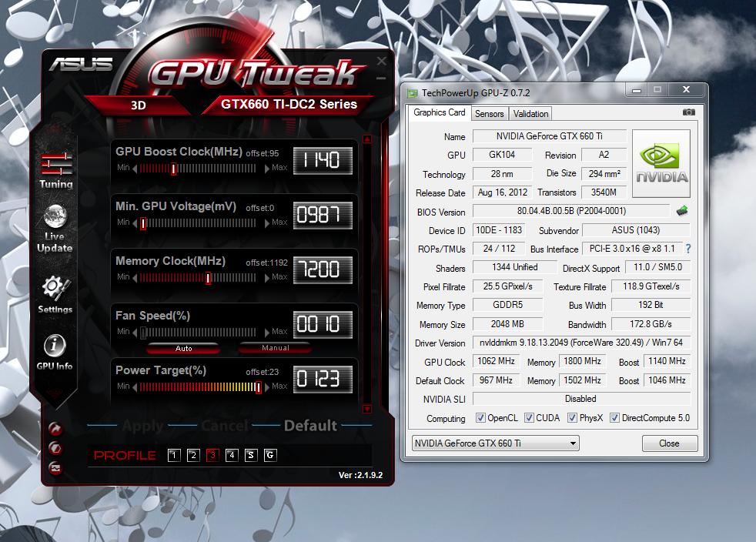Decrease Fan Speed with Min arrow
Screen dimensions: 756x542
tap(135, 333)
